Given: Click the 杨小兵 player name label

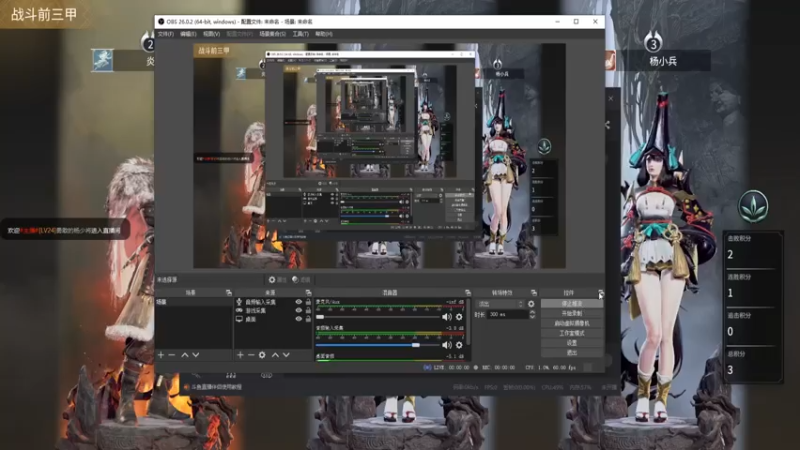Looking at the screenshot, I should pyautogui.click(x=663, y=61).
